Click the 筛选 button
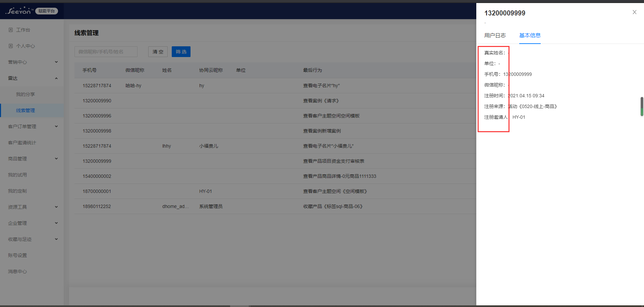The width and height of the screenshot is (644, 307). click(x=181, y=52)
